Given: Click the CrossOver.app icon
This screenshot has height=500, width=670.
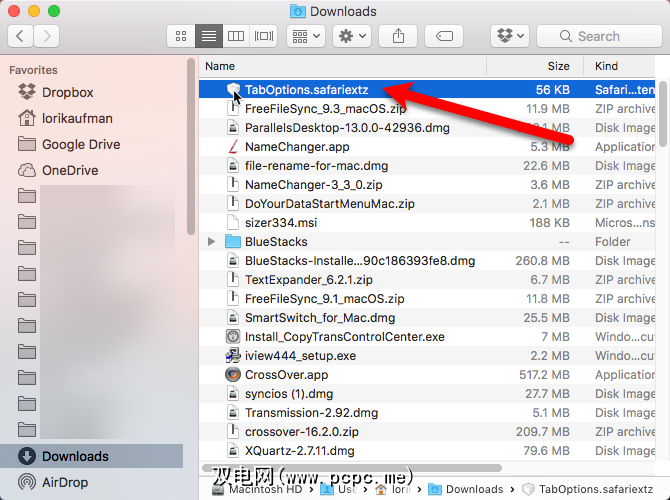Looking at the screenshot, I should click(233, 375).
